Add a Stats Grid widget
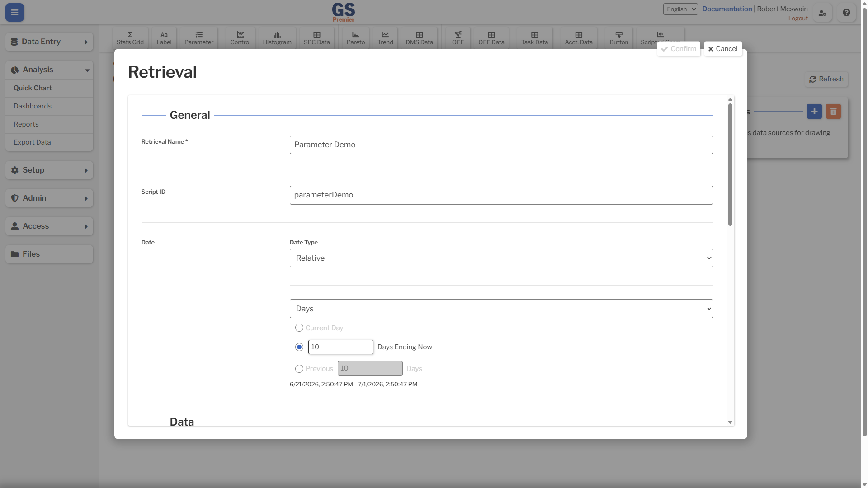This screenshot has width=868, height=488. click(130, 38)
